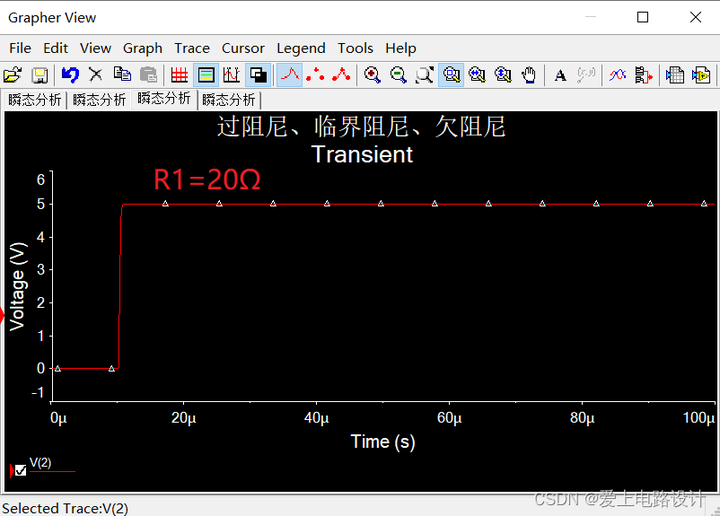Switch to the first 瞬态分析 tab
Screen dimensions: 720x516
pos(34,100)
